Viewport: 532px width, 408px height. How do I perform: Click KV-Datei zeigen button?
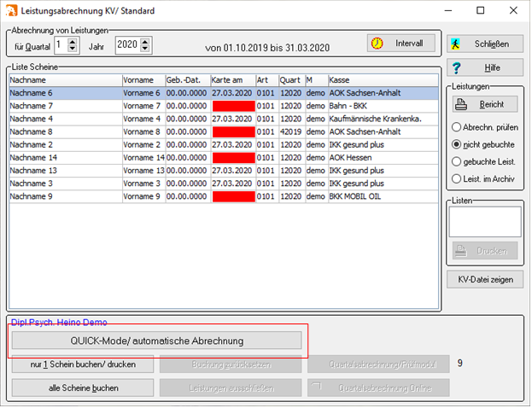(x=485, y=280)
